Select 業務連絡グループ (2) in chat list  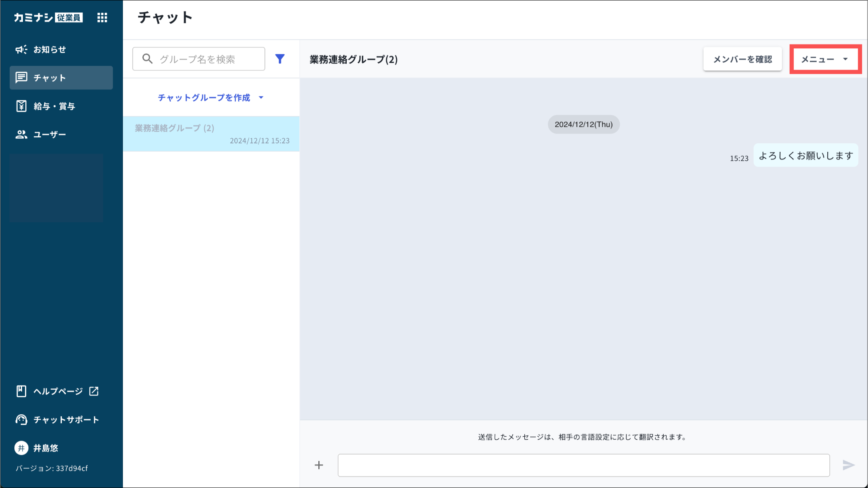(x=211, y=134)
